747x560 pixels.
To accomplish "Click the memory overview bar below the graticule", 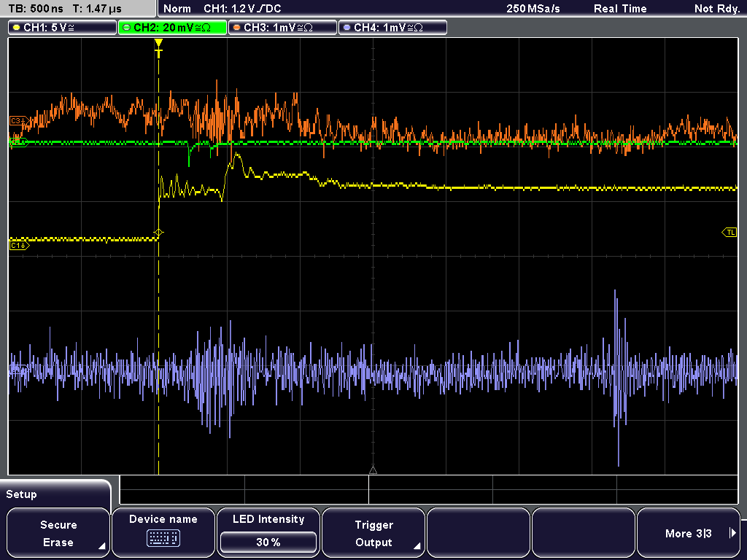I will (429, 489).
